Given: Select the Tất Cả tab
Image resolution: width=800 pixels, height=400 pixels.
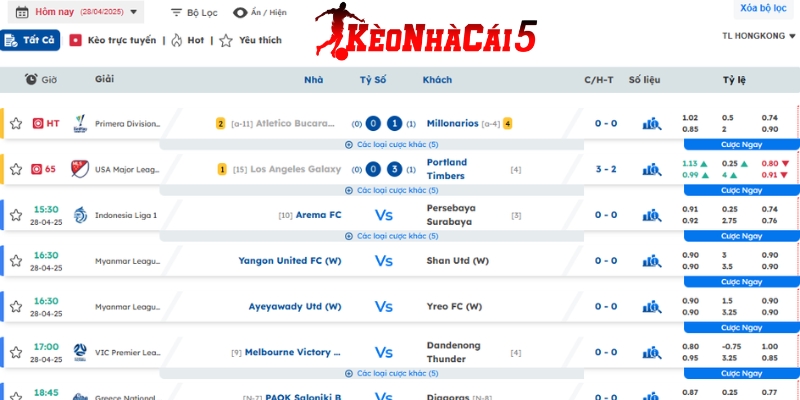Looking at the screenshot, I should pos(31,40).
